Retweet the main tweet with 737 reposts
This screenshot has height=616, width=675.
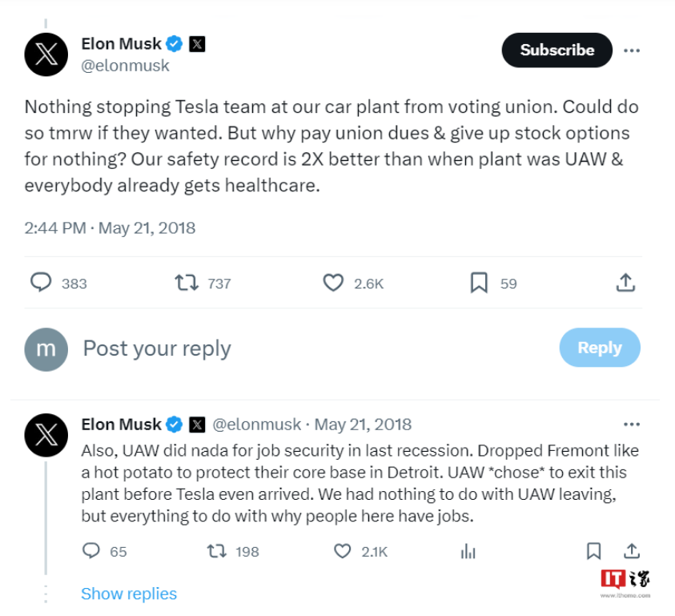click(187, 283)
